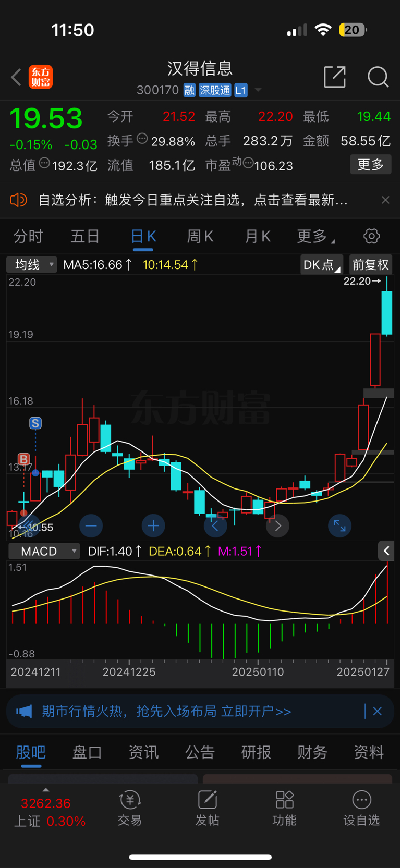Collapse side panel arrow by MACD
Viewport: 401px width, 868px height.
tap(386, 551)
